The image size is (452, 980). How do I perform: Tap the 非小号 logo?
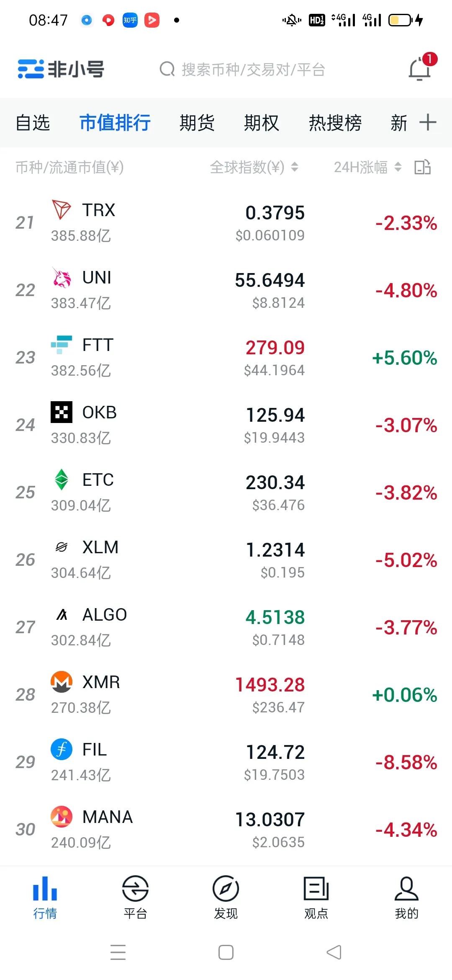[61, 69]
